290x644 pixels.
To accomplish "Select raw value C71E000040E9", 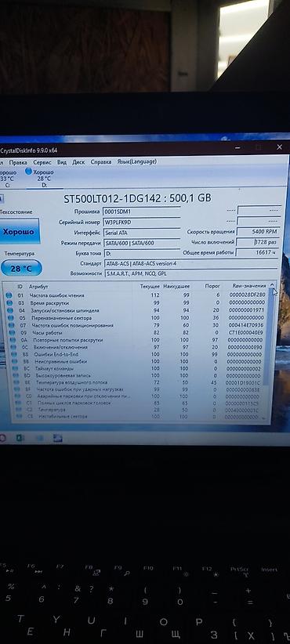I will coord(245,332).
